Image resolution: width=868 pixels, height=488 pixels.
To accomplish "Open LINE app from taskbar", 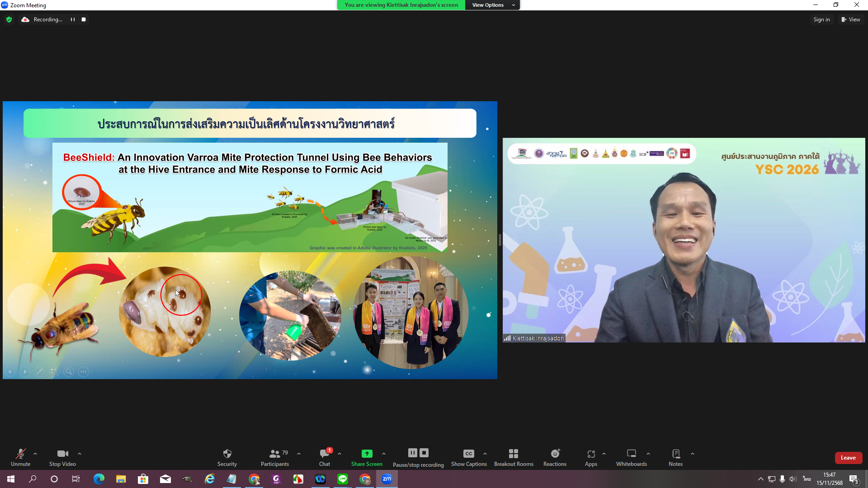I will pos(342,479).
